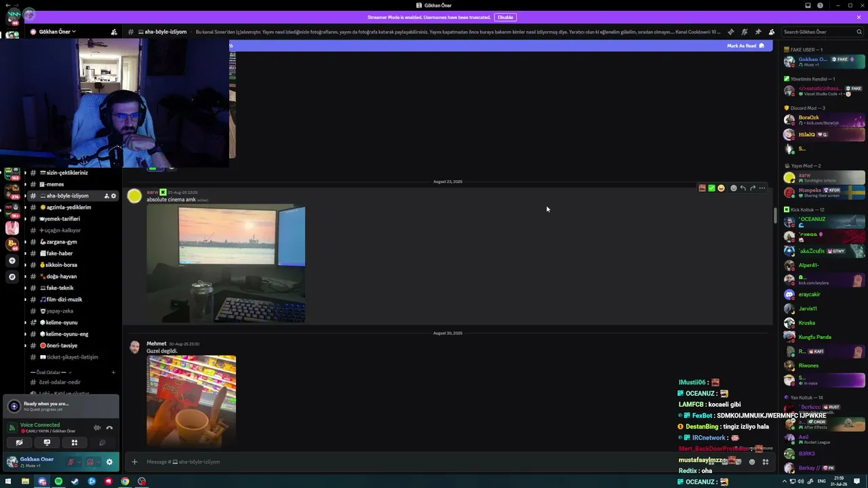Show pinned messages for the channel
Screen dimensions: 868x488
coord(758,32)
